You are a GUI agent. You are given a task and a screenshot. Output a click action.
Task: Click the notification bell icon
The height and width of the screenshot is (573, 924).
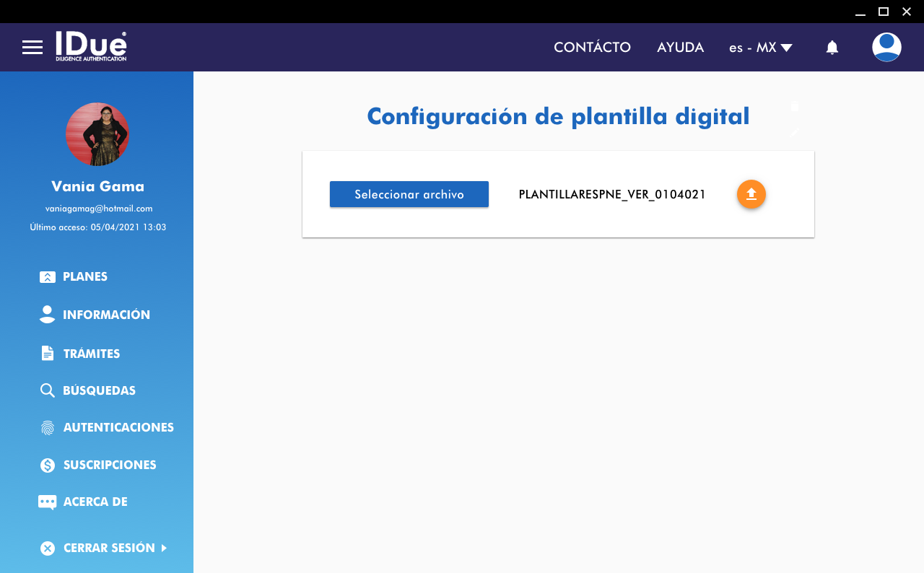pos(832,48)
